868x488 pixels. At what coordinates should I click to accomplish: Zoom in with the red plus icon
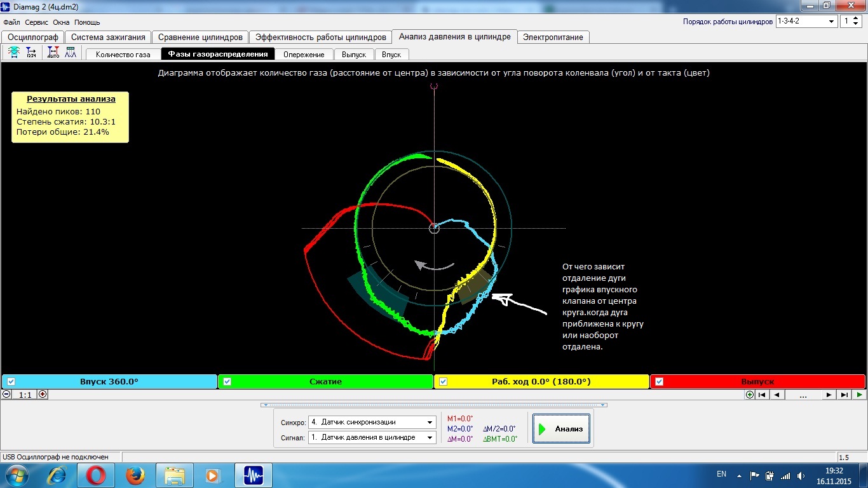tap(43, 394)
